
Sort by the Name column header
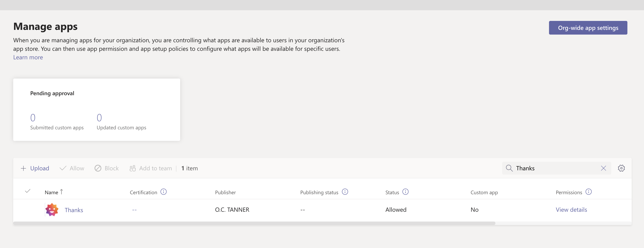[52, 192]
